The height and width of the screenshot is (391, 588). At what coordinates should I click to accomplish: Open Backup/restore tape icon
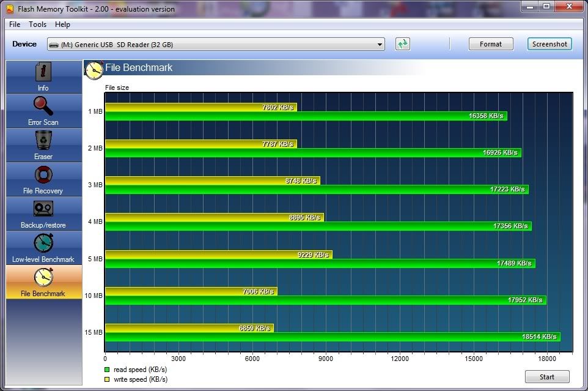tap(43, 209)
